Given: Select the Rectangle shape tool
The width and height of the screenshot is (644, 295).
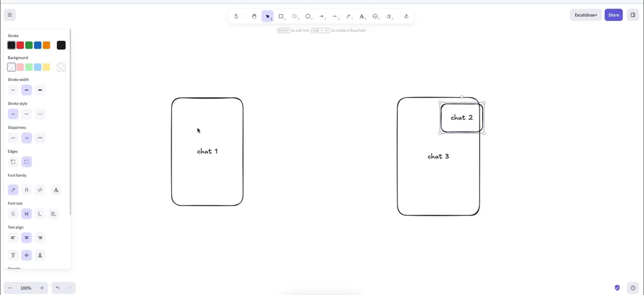Looking at the screenshot, I should pyautogui.click(x=281, y=17).
